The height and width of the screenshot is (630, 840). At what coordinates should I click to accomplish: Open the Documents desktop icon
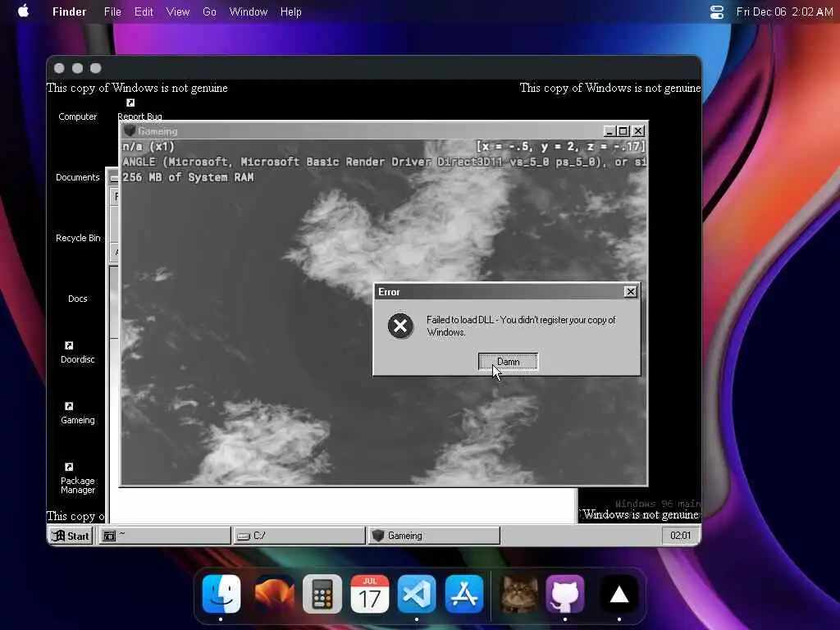coord(78,177)
